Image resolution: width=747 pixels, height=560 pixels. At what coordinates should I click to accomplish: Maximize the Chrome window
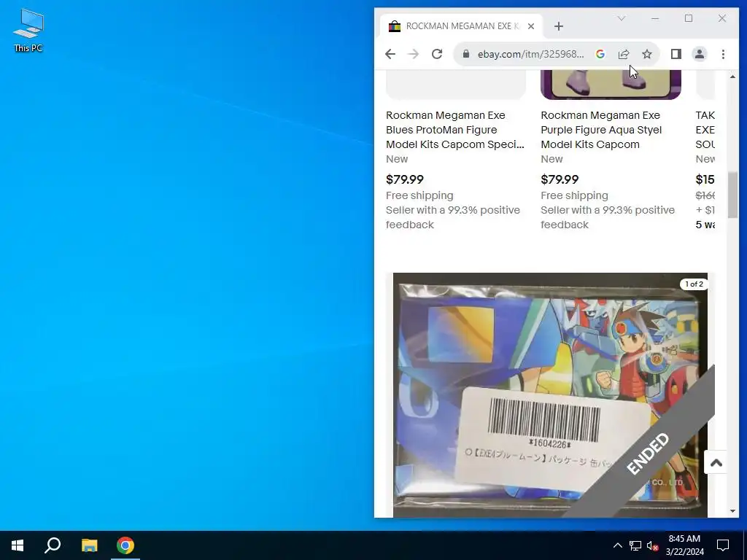point(689,18)
